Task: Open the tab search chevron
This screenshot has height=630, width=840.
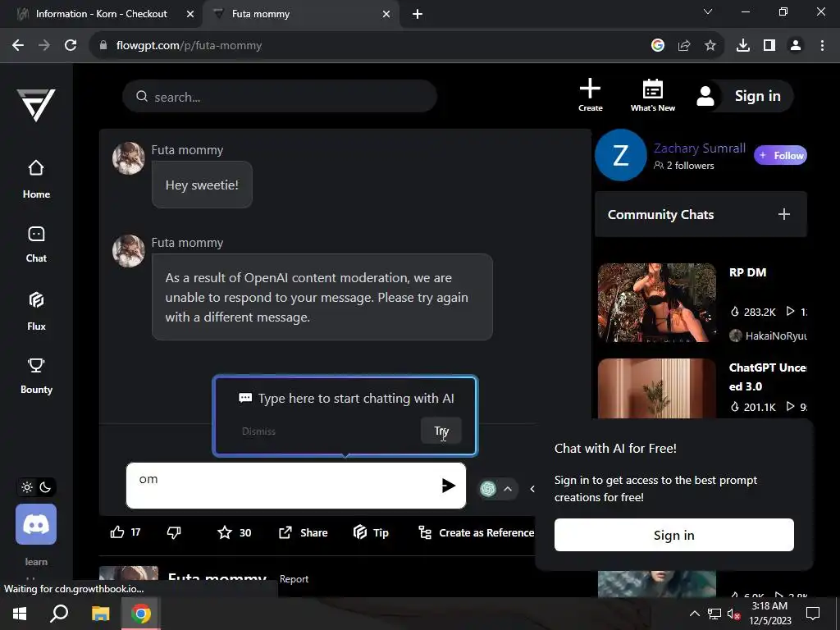Action: point(708,11)
